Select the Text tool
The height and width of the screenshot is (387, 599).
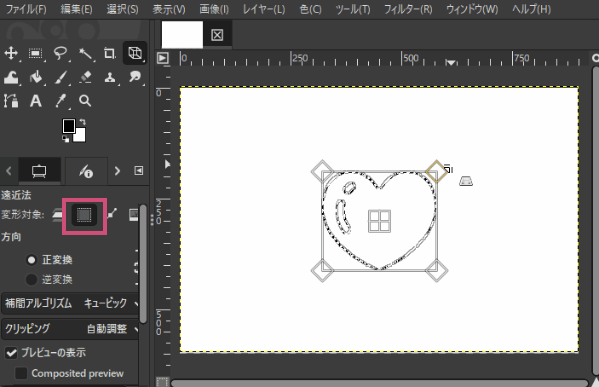(x=36, y=101)
